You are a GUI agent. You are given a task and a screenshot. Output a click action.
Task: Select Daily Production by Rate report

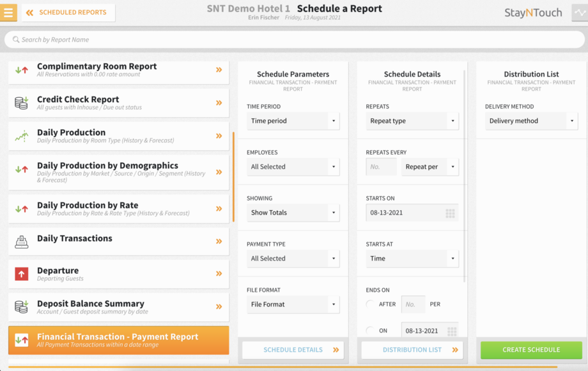coord(118,209)
